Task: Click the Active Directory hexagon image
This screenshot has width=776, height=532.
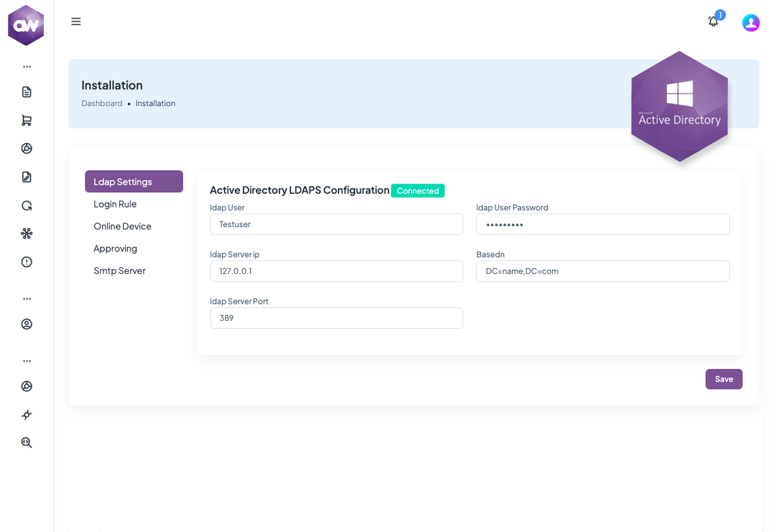Action: point(680,106)
